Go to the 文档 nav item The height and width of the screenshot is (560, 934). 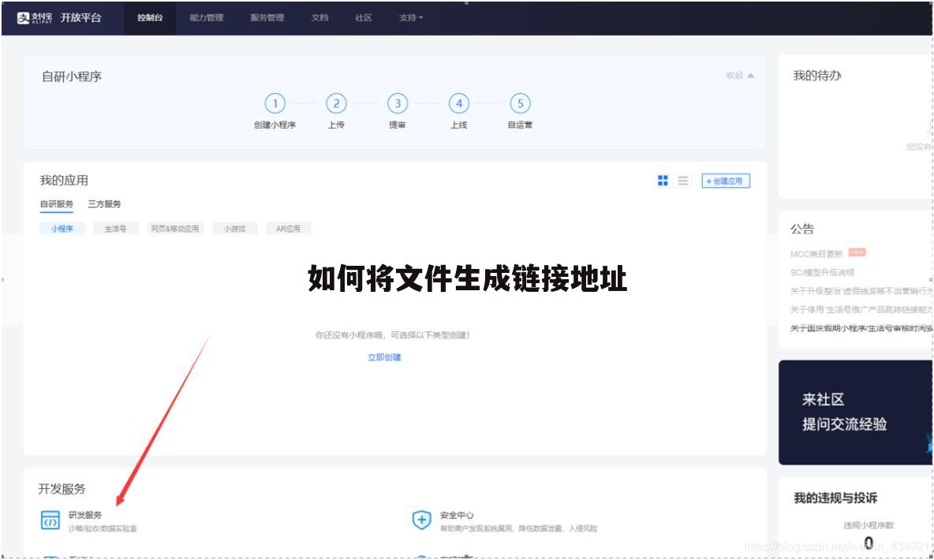pyautogui.click(x=319, y=18)
